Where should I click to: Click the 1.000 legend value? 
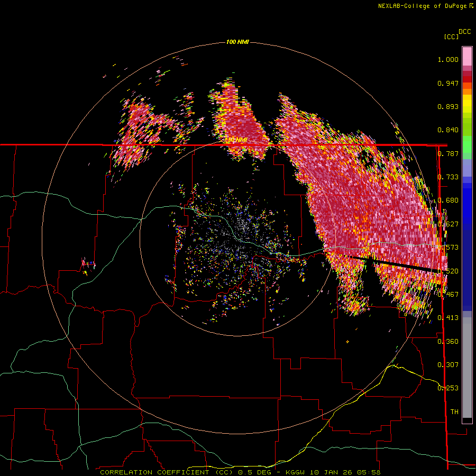pos(448,59)
